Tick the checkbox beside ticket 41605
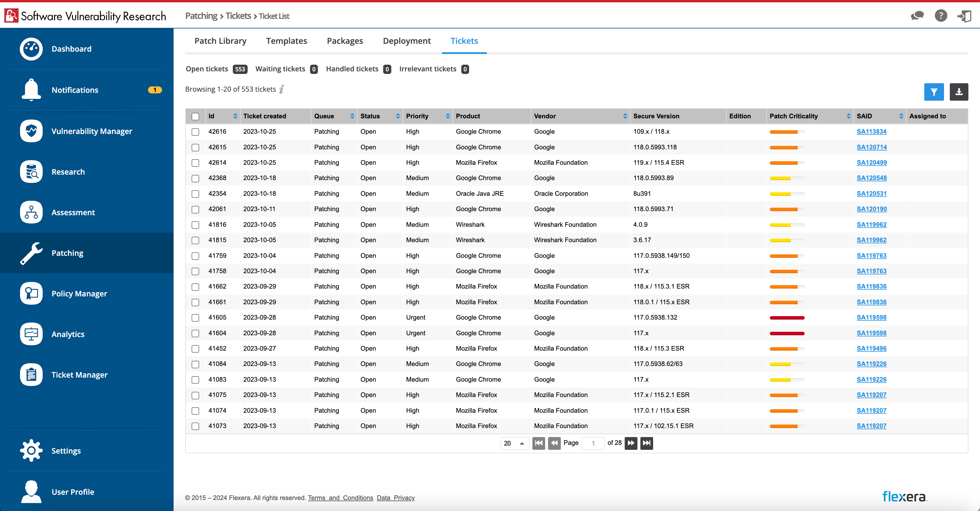This screenshot has width=980, height=511. point(196,318)
